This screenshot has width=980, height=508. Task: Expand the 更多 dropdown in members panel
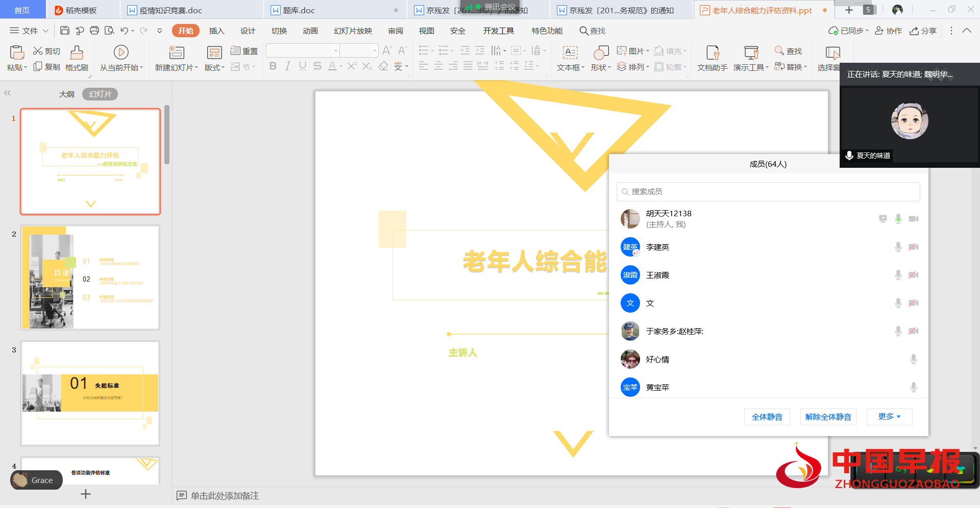coord(889,417)
